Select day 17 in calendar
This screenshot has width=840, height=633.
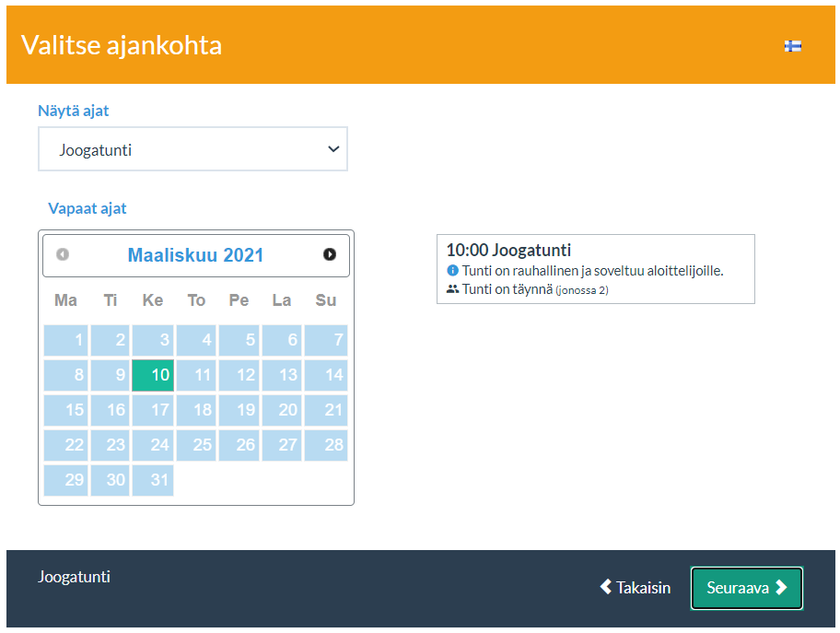(x=153, y=410)
